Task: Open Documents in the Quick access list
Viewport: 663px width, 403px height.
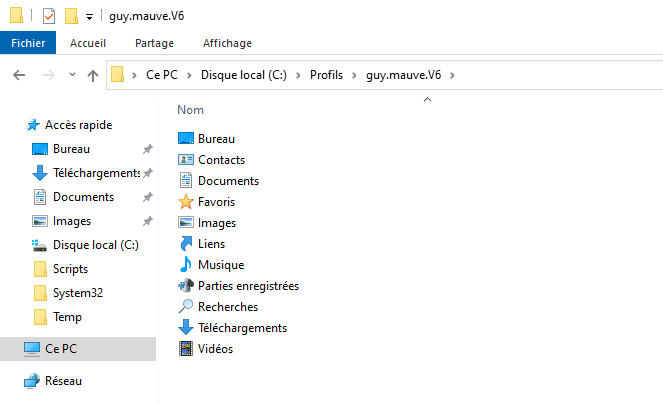Action: [x=83, y=197]
